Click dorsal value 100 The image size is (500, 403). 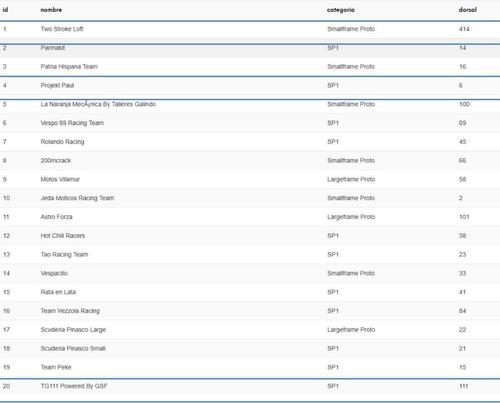[464, 104]
